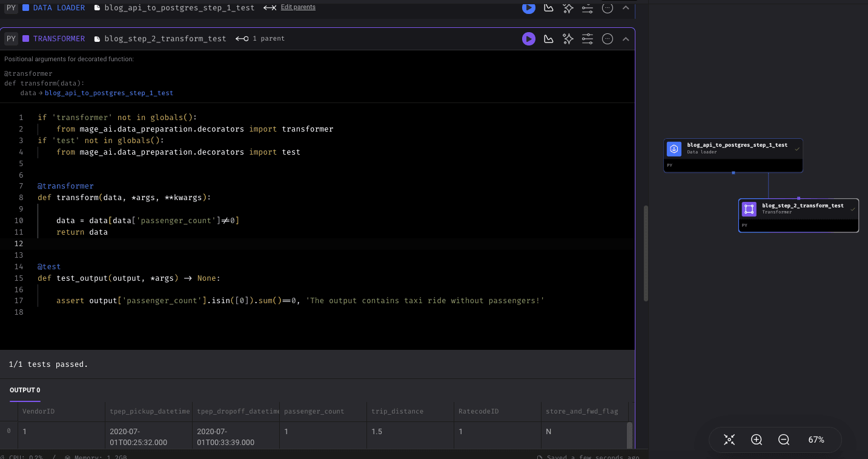The image size is (868, 459).
Task: Click the PY language badge on the data loader header
Action: click(11, 8)
